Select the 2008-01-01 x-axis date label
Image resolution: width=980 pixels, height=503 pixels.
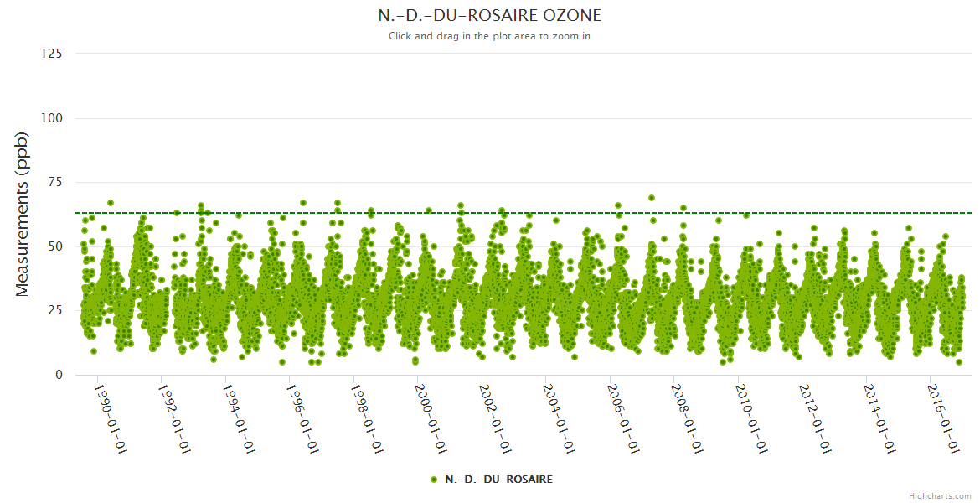tap(687, 419)
